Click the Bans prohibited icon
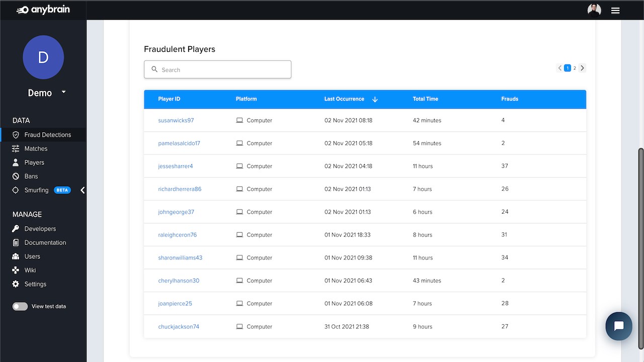The width and height of the screenshot is (644, 362). pos(16,176)
